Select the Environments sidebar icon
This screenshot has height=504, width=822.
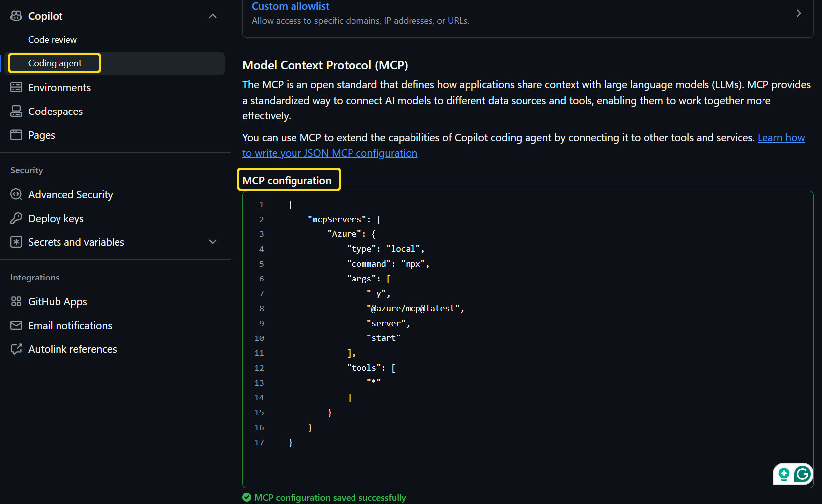pyautogui.click(x=16, y=87)
